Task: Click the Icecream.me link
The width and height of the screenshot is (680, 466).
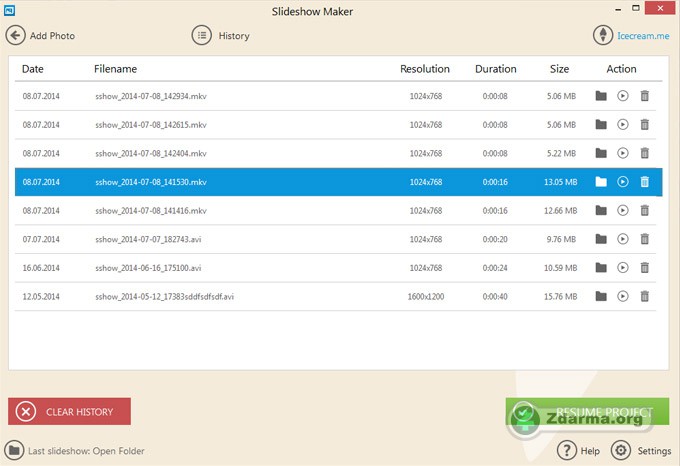Action: point(643,36)
